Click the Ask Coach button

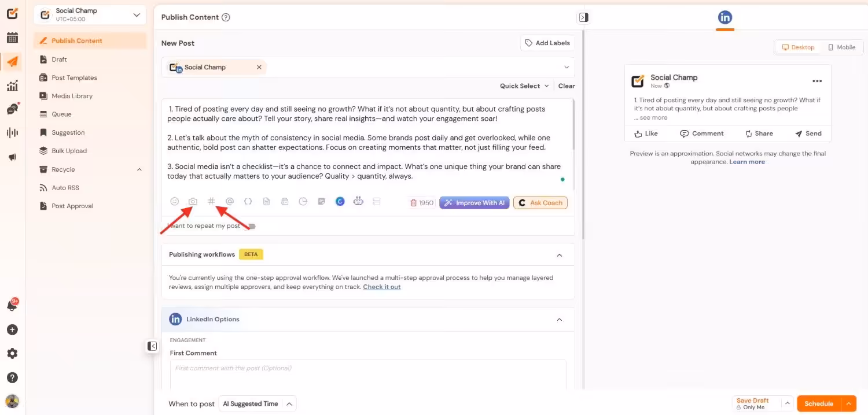click(x=540, y=203)
